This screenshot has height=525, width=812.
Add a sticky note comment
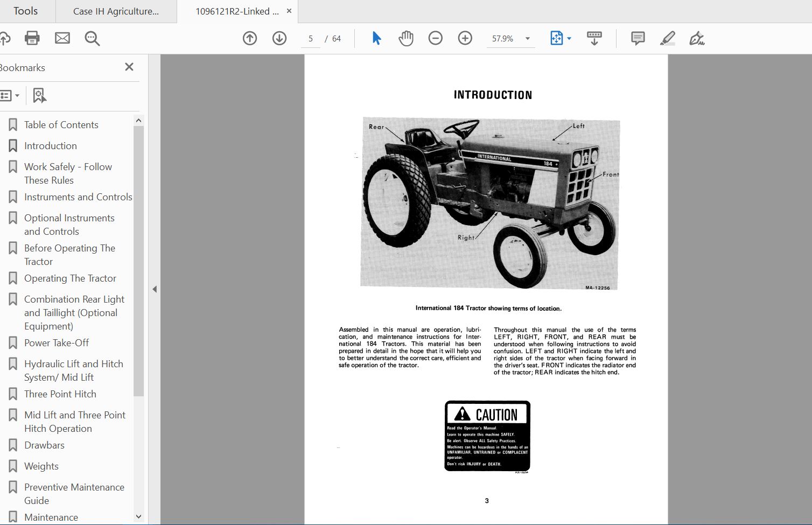coord(638,38)
